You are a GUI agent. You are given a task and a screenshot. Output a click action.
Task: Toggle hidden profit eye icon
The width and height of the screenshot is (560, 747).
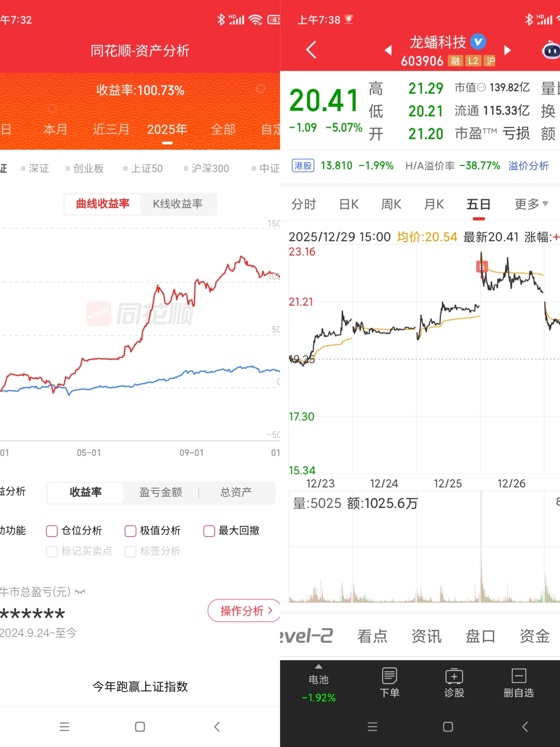pos(80,592)
